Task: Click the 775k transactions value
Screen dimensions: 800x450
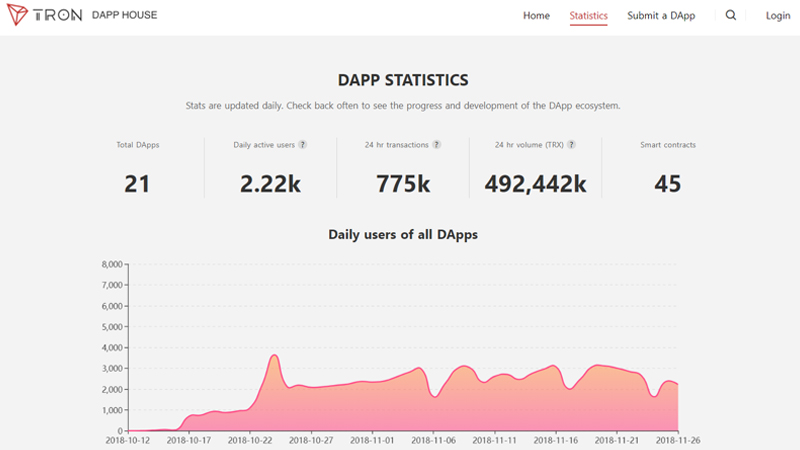Action: [403, 184]
